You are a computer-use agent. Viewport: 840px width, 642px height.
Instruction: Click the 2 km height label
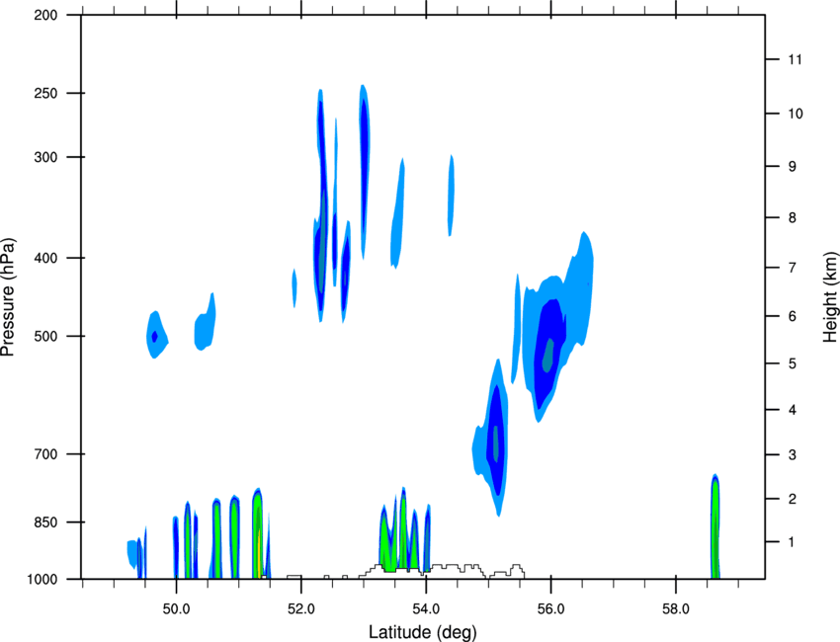[792, 499]
